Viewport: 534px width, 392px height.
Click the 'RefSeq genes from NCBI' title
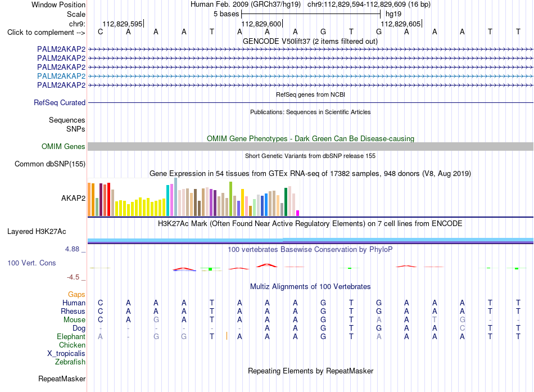310,94
